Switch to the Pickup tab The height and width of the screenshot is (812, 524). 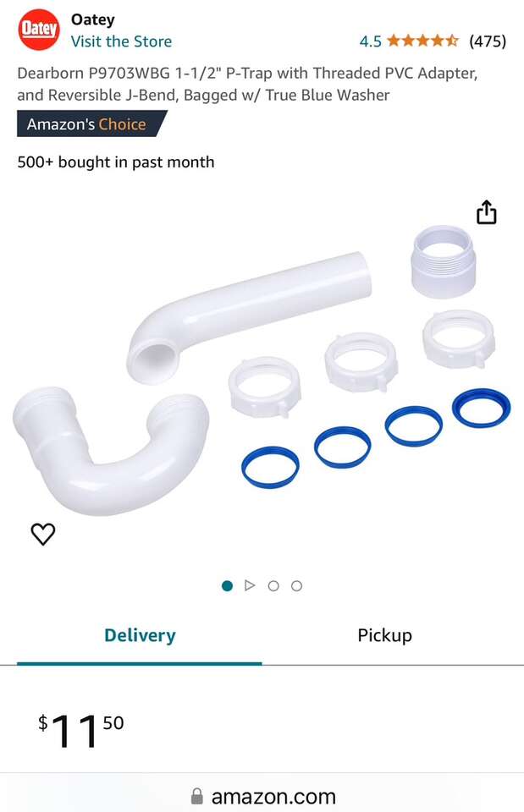(384, 635)
